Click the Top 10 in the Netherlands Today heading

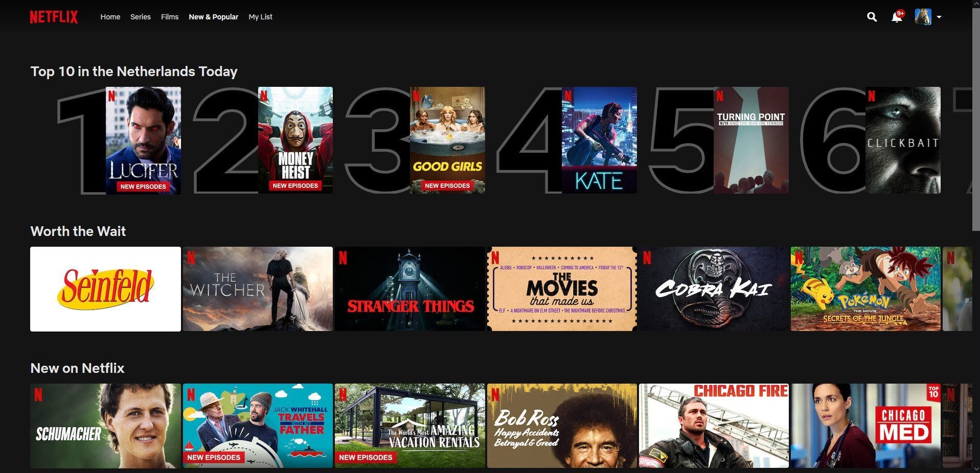(134, 72)
